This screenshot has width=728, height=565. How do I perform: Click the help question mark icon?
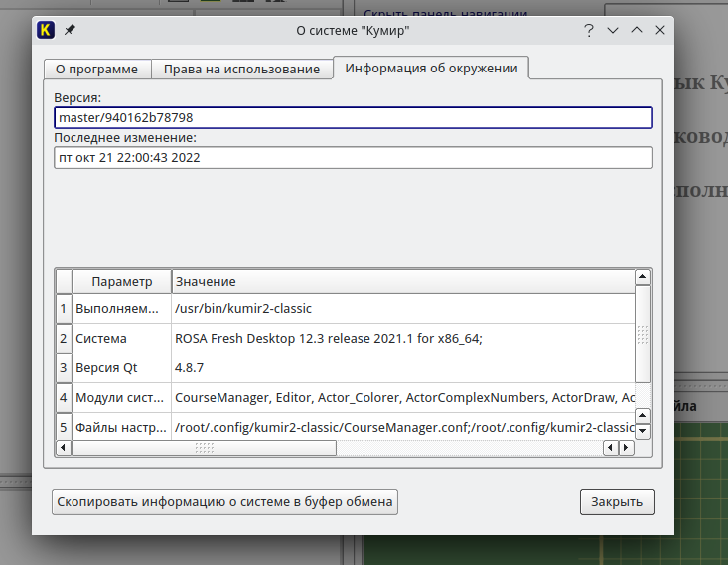point(589,30)
